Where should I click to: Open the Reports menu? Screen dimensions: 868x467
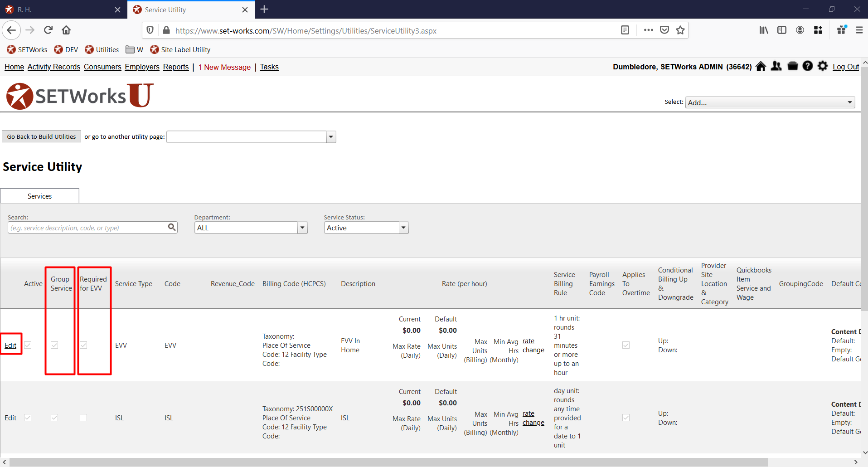point(176,67)
